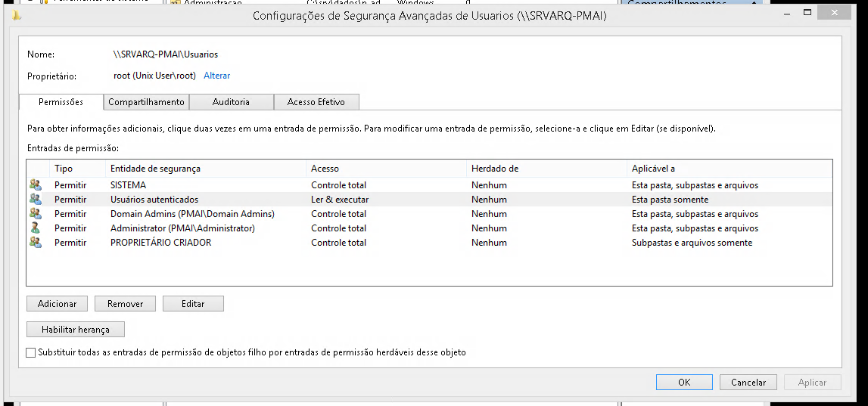The image size is (868, 406).
Task: Enable the Substituir todas as entradas checkbox
Action: (31, 352)
